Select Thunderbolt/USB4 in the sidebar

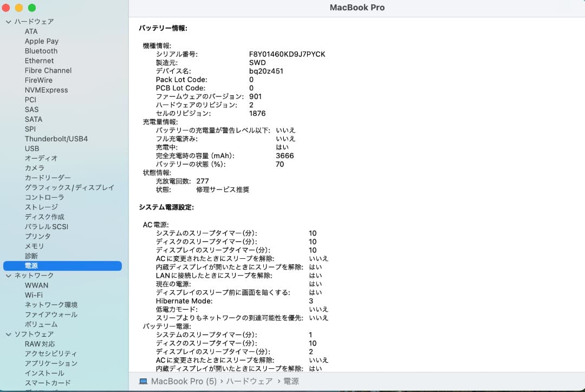tap(56, 139)
